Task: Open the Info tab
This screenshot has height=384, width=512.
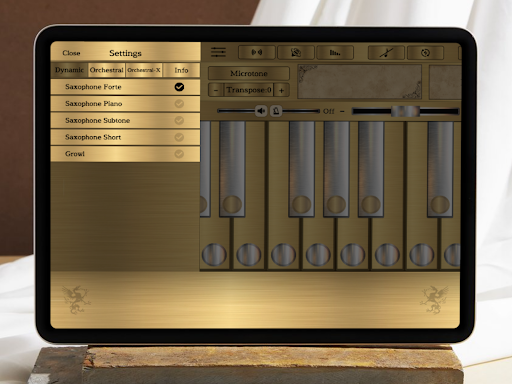Action: (x=181, y=70)
